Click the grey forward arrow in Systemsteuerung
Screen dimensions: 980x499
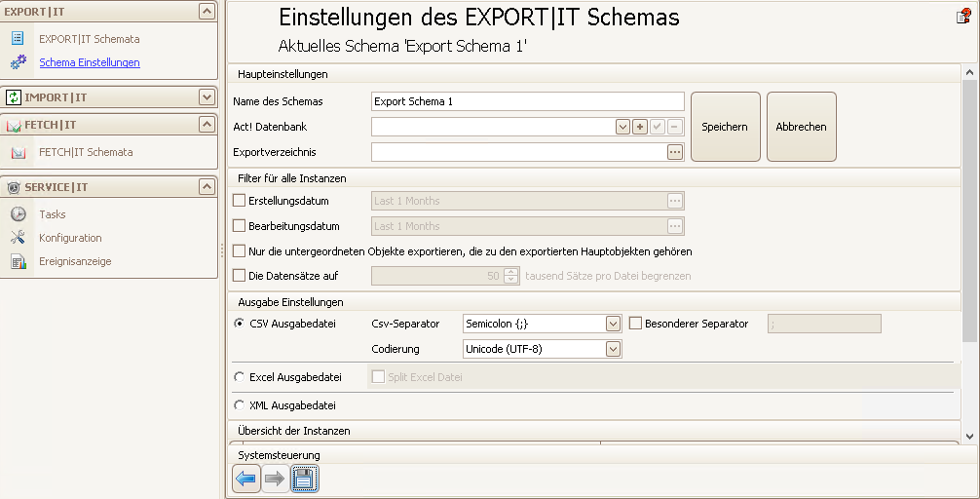pos(275,479)
